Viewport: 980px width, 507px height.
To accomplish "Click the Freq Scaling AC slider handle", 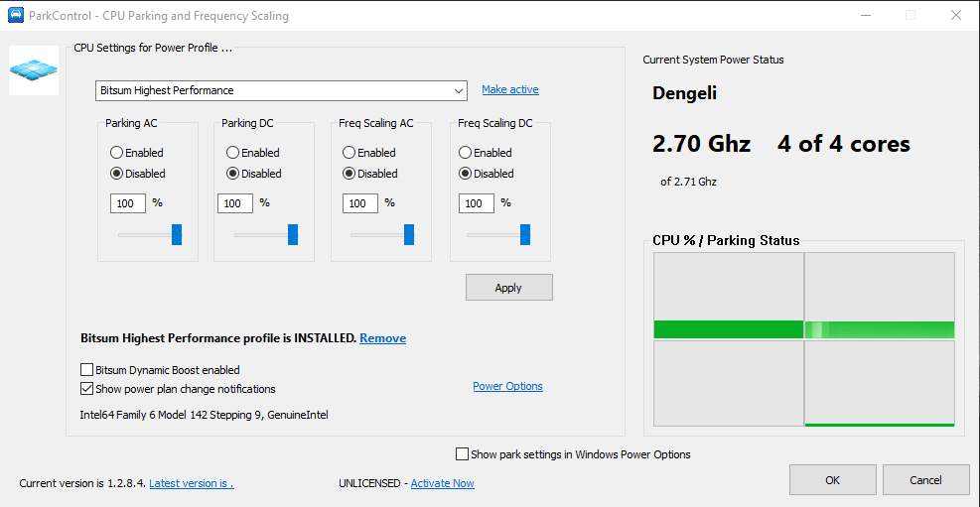I will click(x=409, y=235).
